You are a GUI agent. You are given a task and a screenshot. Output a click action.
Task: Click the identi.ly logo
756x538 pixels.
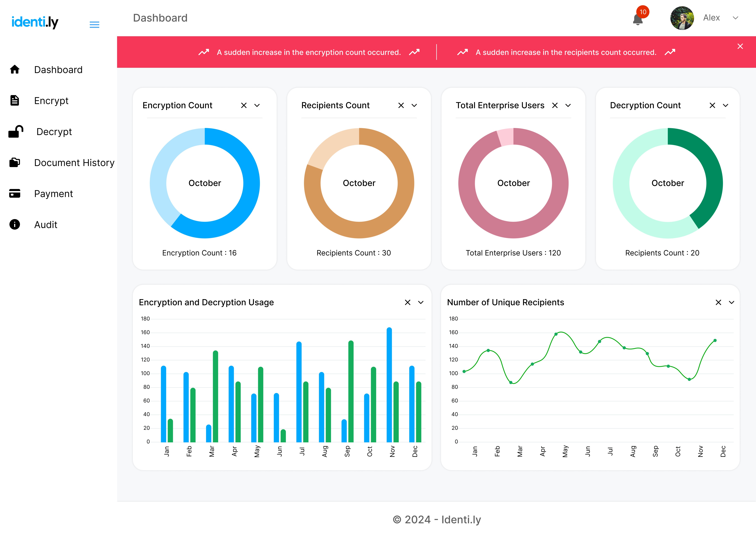(35, 22)
